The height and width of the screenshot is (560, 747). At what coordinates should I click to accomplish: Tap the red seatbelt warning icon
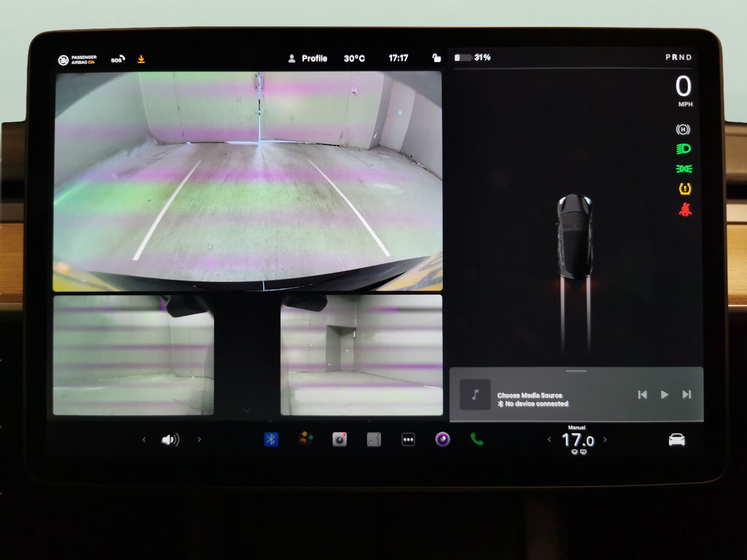coord(685,210)
